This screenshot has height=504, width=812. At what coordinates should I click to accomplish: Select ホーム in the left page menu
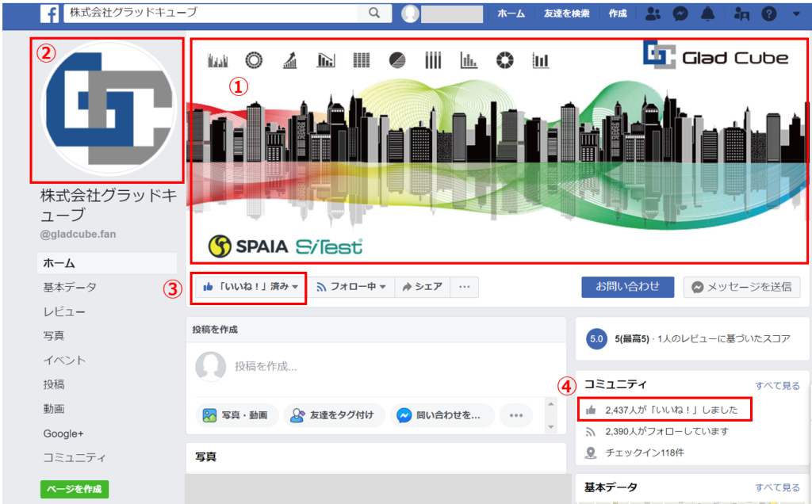107,263
